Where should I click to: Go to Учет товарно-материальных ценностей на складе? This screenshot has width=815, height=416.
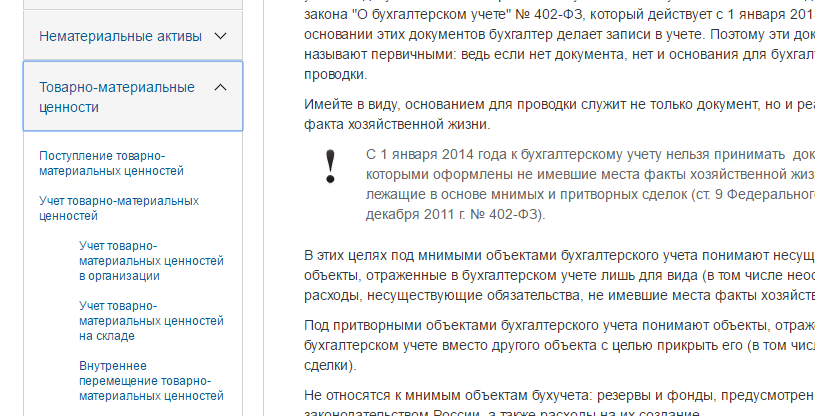tap(150, 321)
